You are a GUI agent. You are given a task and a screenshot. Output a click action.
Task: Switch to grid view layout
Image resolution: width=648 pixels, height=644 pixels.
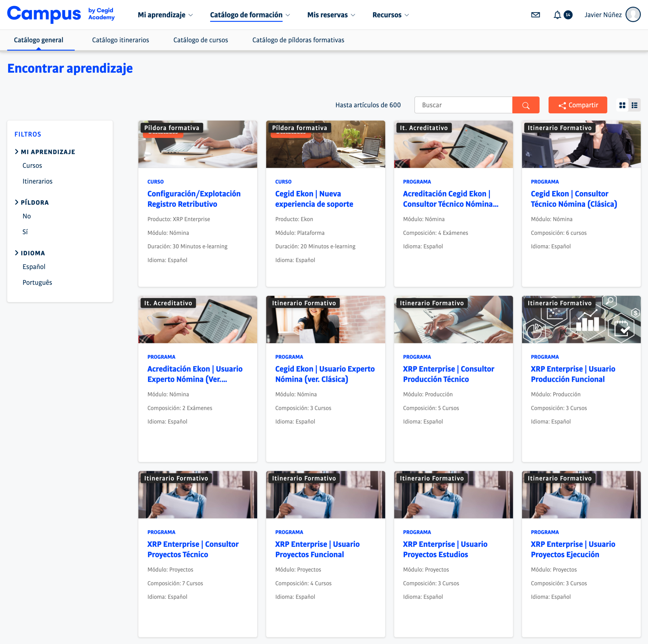click(x=622, y=105)
